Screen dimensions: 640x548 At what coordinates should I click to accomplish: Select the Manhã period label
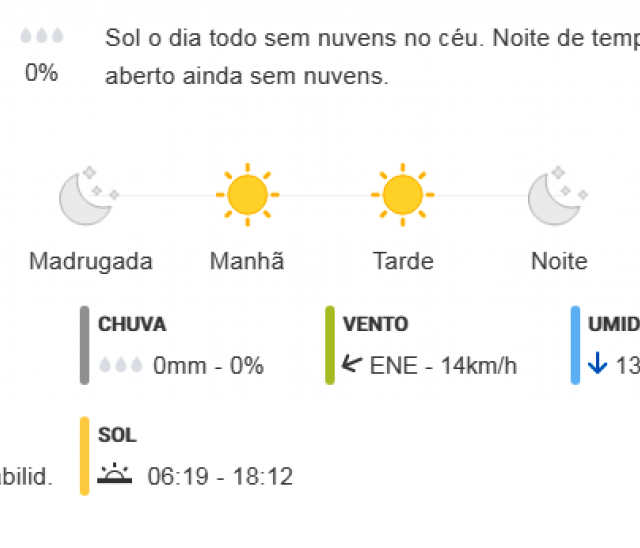(247, 260)
